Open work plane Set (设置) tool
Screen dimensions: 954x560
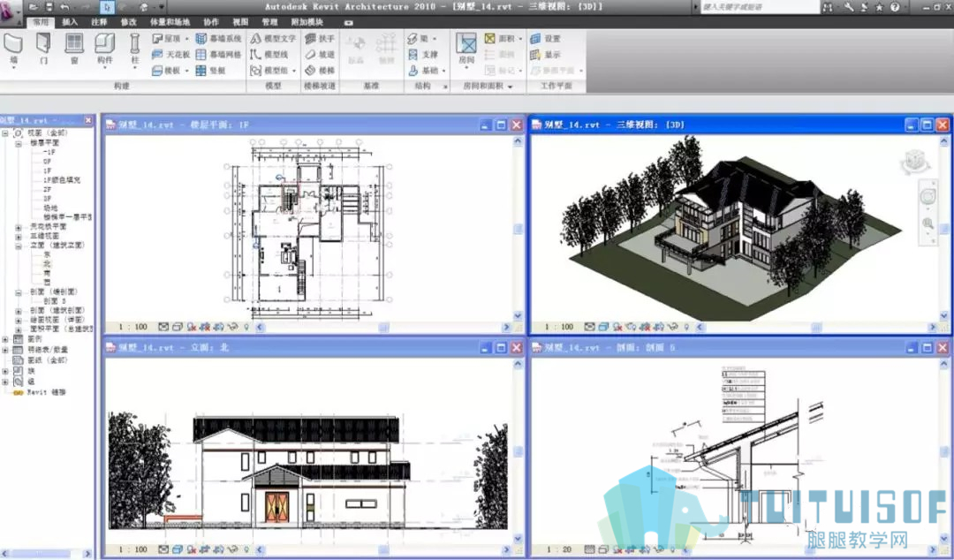click(x=546, y=38)
